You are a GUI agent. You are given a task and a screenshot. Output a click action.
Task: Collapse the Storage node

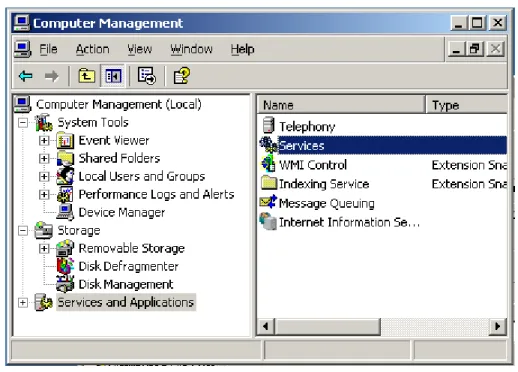click(23, 231)
